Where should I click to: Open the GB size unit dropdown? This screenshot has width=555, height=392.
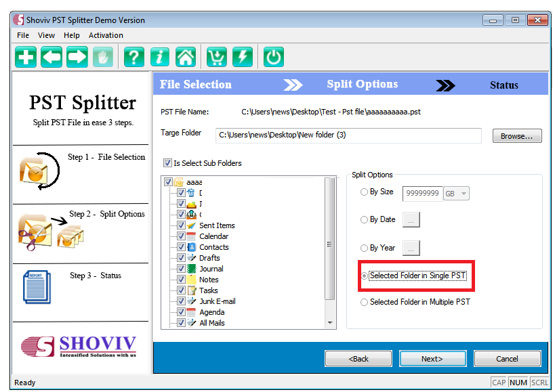464,193
